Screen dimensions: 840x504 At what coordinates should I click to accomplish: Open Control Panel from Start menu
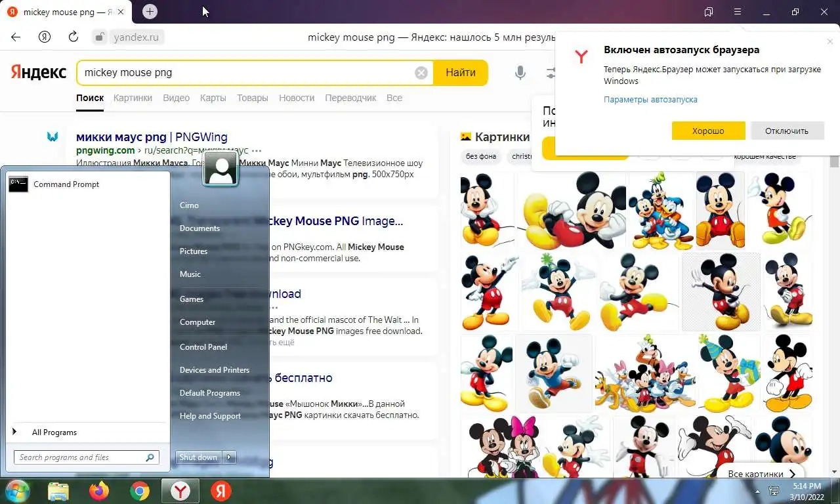(x=203, y=347)
